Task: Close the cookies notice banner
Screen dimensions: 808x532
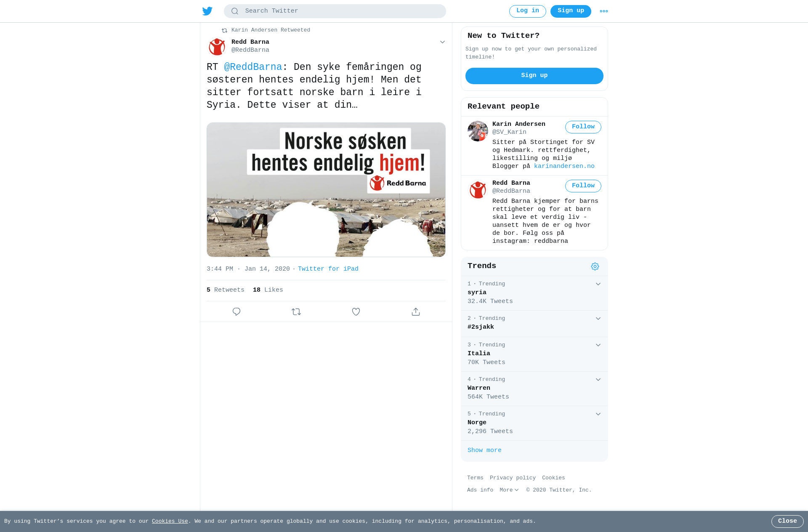Action: pyautogui.click(x=787, y=521)
